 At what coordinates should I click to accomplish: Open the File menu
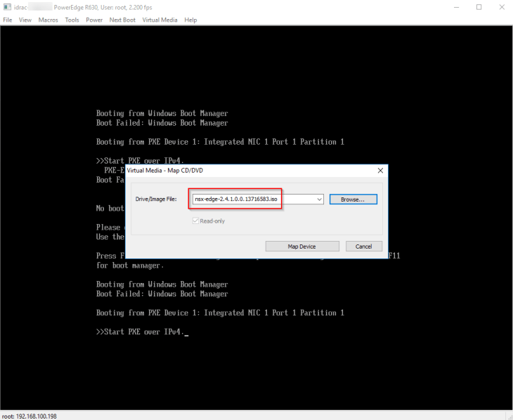[x=8, y=20]
